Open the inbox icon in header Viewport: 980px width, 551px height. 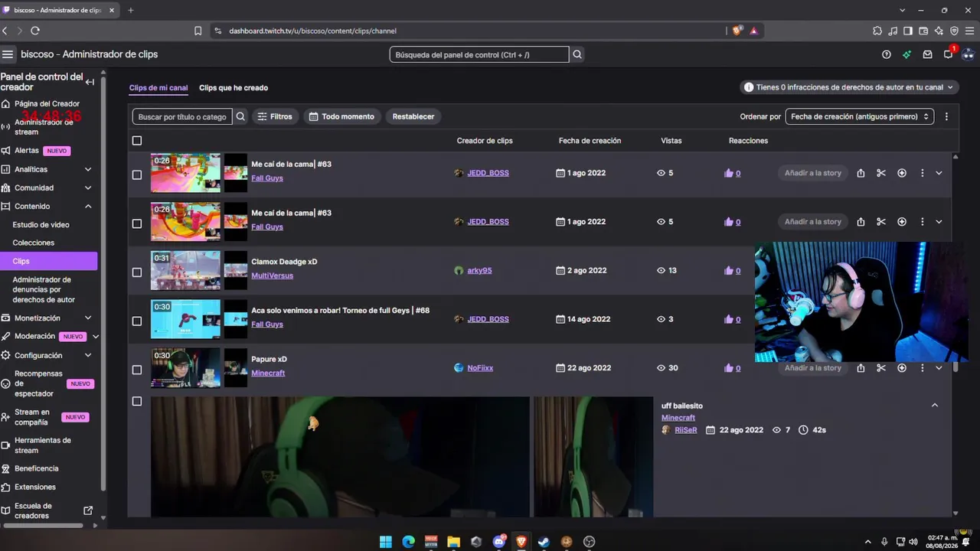click(x=928, y=54)
